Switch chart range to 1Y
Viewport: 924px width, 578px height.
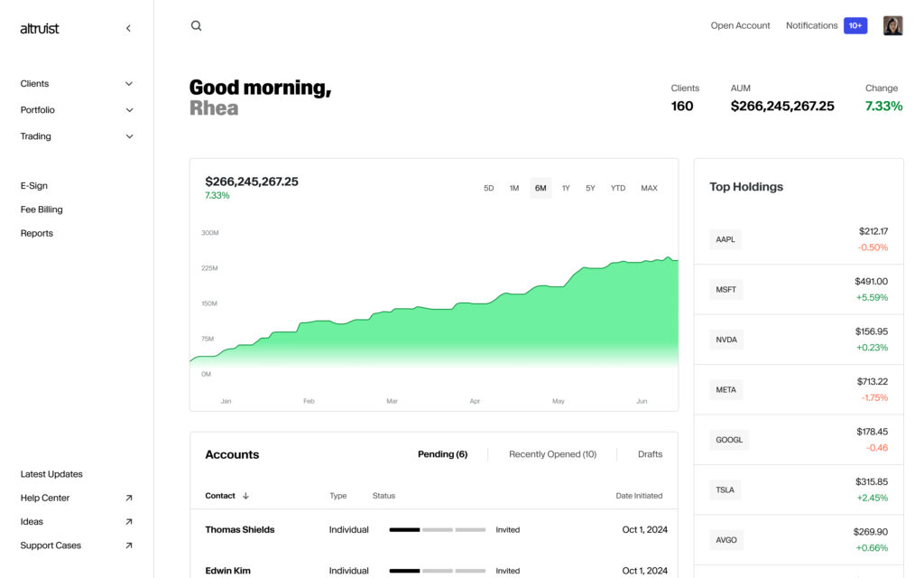pyautogui.click(x=566, y=188)
